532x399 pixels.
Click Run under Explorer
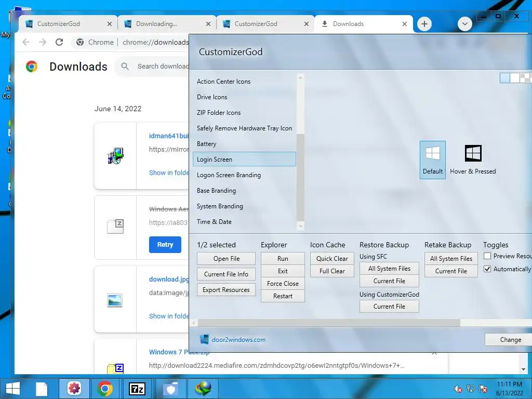click(283, 259)
